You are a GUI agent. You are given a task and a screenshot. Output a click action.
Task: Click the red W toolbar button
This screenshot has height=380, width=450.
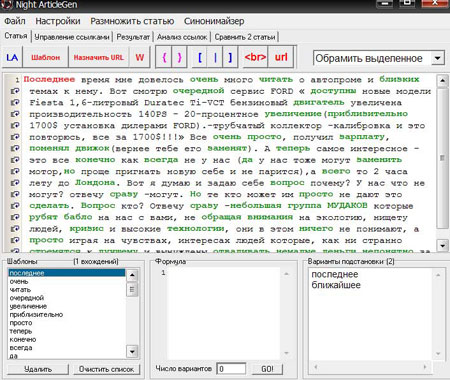tap(140, 57)
